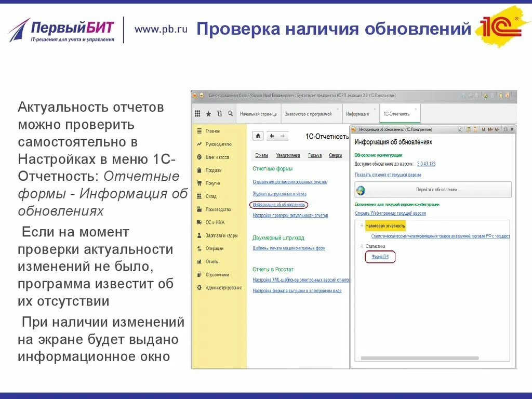Collapse the Статистика group
Image resolution: width=532 pixels, height=399 pixels.
(x=362, y=246)
